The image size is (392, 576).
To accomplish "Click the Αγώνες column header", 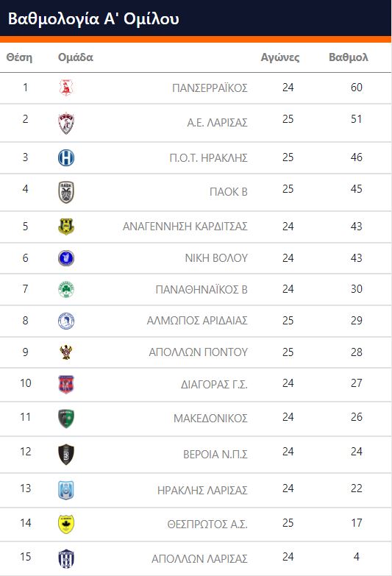I will coord(280,57).
